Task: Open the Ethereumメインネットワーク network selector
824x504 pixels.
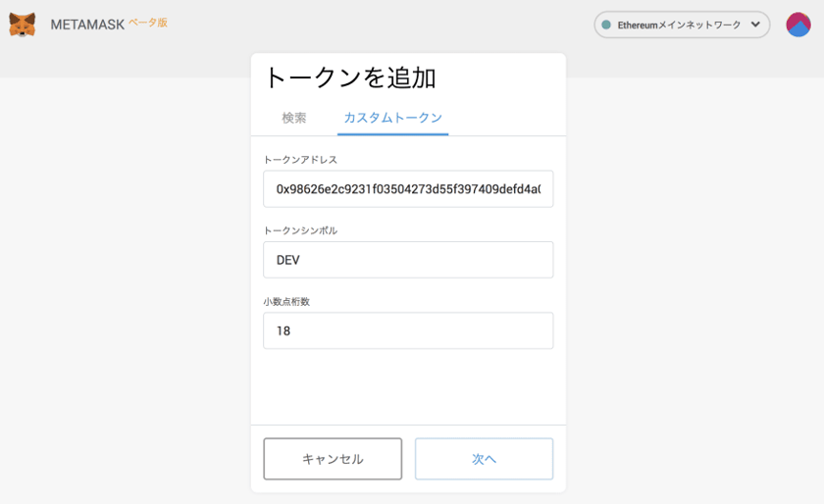Action: pos(682,25)
